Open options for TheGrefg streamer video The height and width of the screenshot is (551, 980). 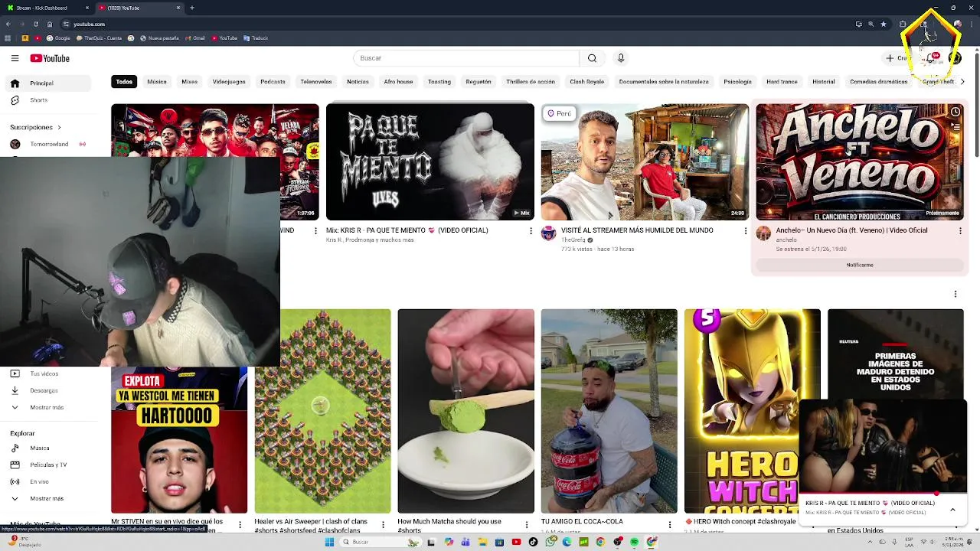tap(746, 230)
